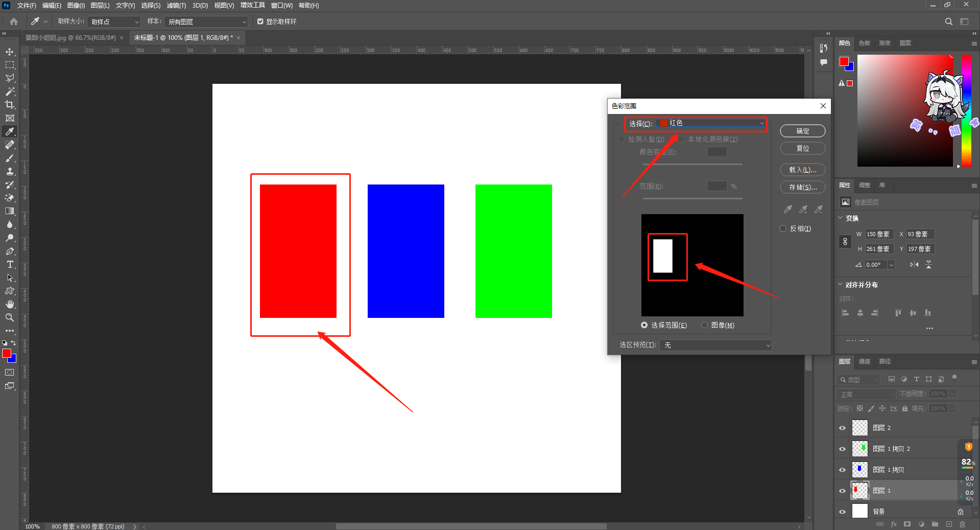Image resolution: width=980 pixels, height=530 pixels.
Task: Hide layer 图层 2 visibility eye
Action: click(843, 428)
